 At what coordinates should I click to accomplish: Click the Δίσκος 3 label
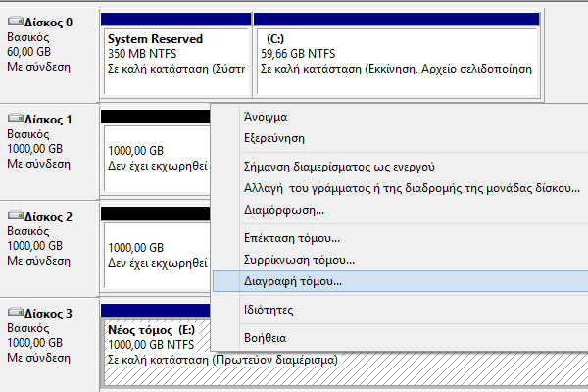tap(48, 314)
